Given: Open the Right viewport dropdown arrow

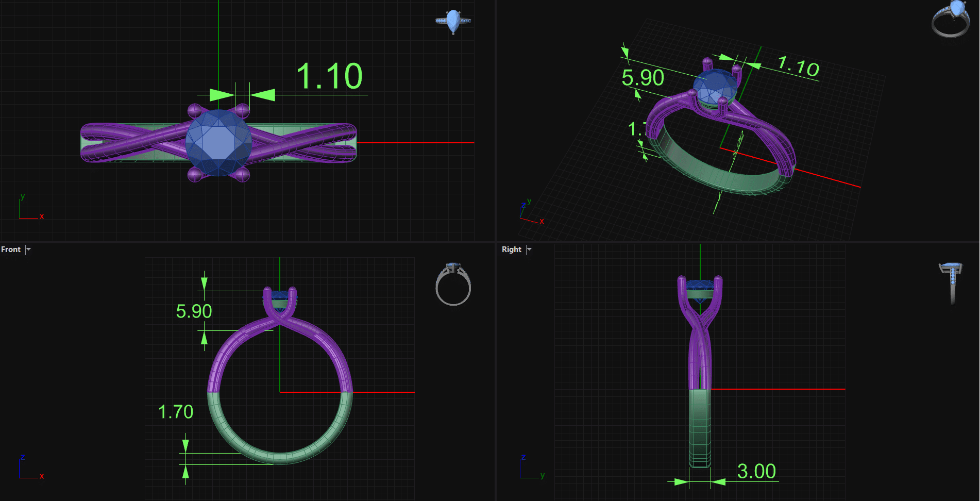Looking at the screenshot, I should [x=529, y=249].
